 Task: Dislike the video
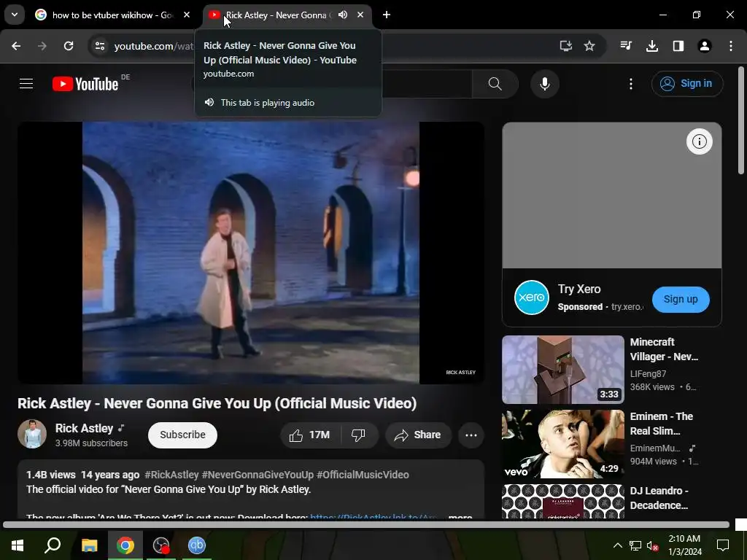pyautogui.click(x=360, y=435)
